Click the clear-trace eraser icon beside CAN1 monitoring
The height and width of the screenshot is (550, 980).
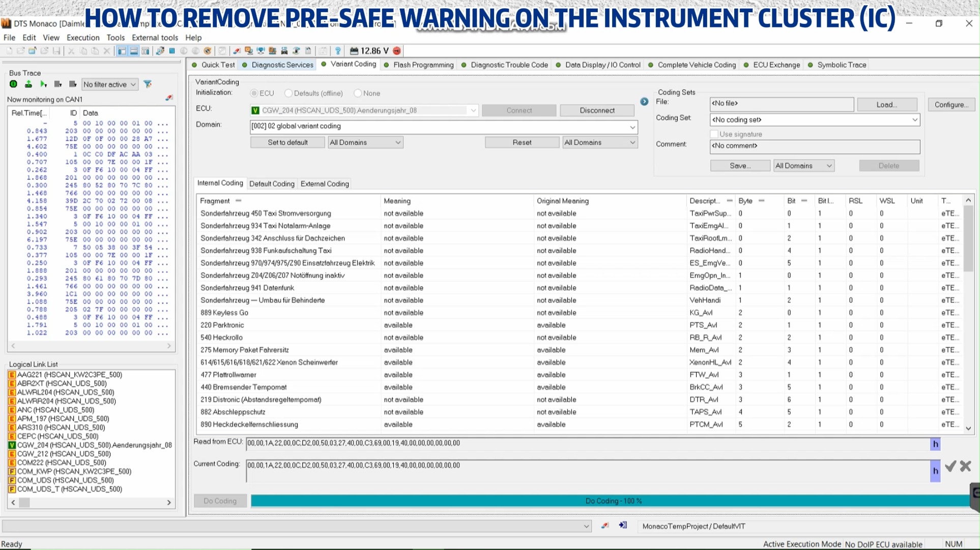coord(169,98)
